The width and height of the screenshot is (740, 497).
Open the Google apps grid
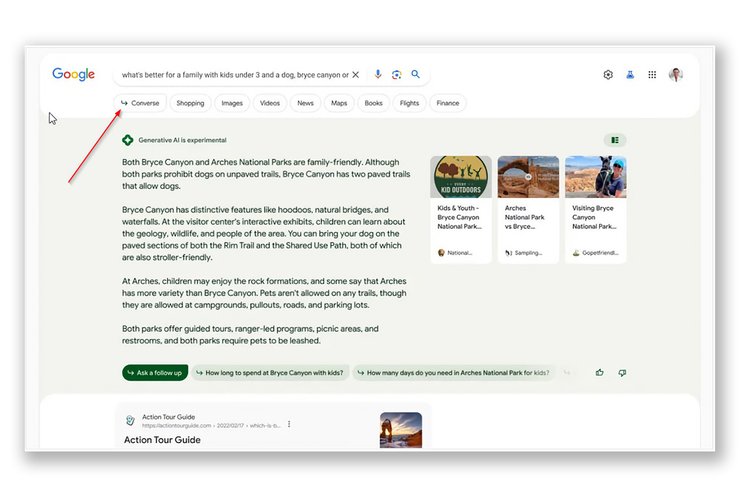pos(652,74)
